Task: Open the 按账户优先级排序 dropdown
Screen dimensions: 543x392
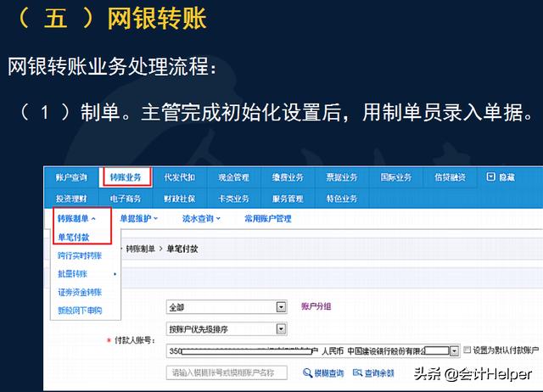Action: 227,328
